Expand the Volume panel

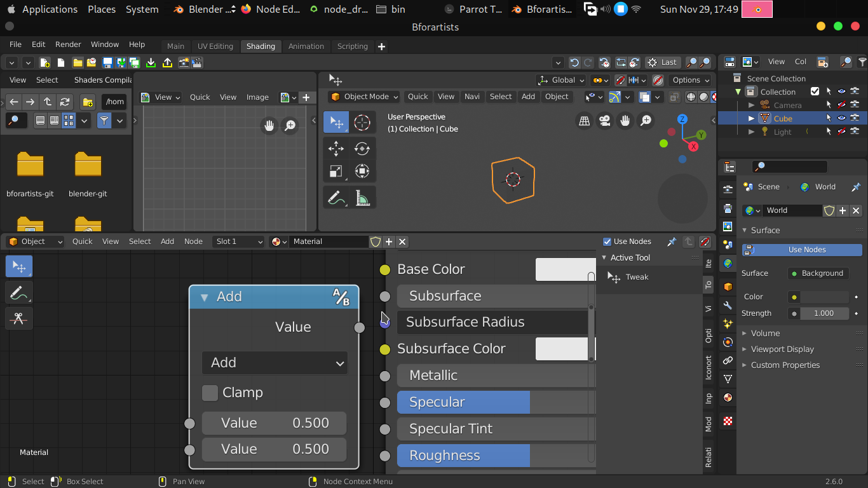[x=765, y=333]
